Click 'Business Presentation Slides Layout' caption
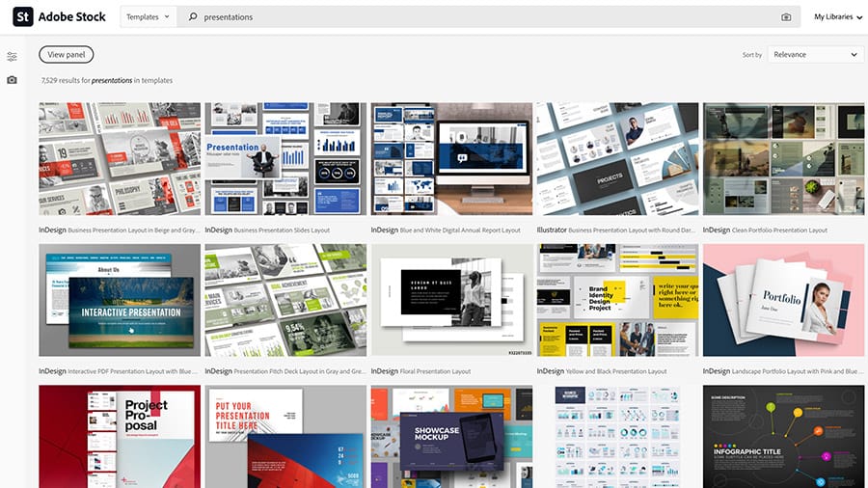This screenshot has width=868, height=488. click(267, 230)
